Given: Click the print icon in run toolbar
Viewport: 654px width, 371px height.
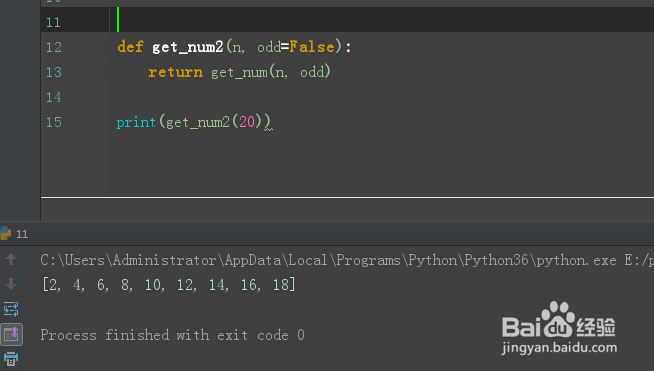Looking at the screenshot, I should (x=11, y=359).
